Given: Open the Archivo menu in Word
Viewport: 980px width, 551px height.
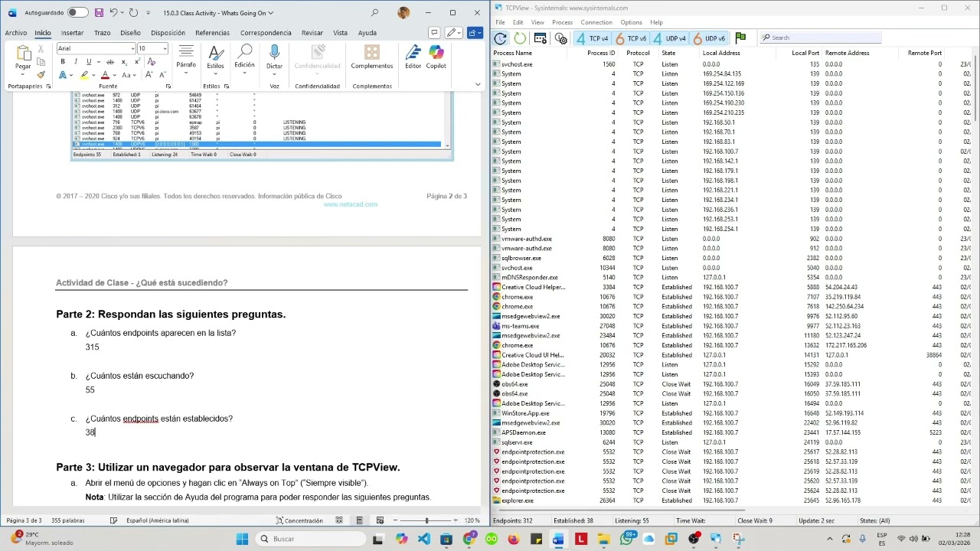Looking at the screenshot, I should pos(15,33).
